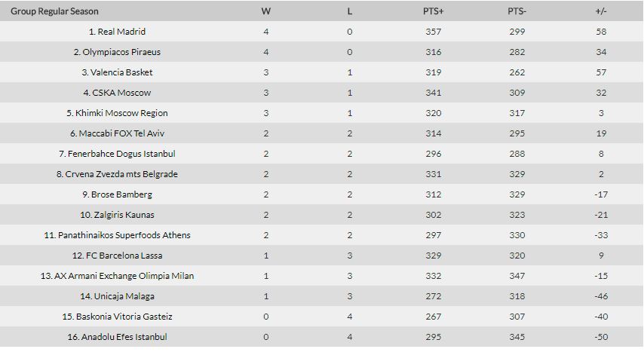Click the Group Regular Season heading
This screenshot has height=352, width=644.
[54, 11]
